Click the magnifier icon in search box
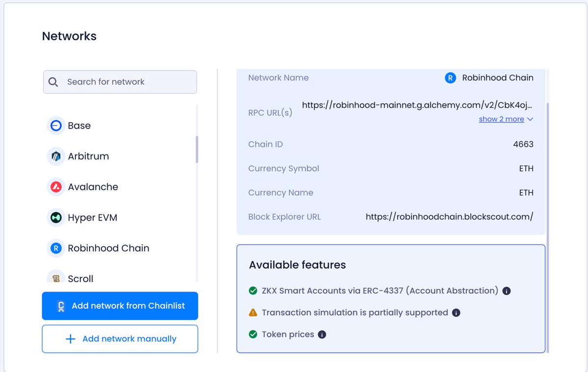Image resolution: width=588 pixels, height=372 pixels. tap(53, 82)
